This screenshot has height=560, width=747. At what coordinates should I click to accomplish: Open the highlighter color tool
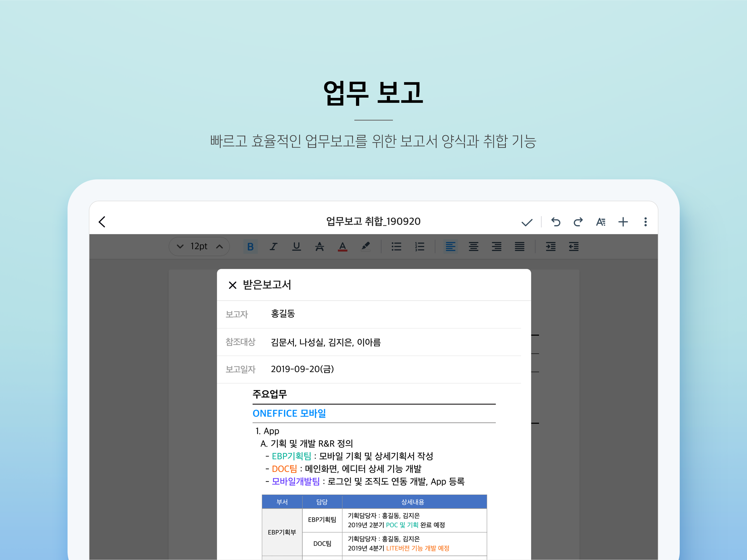[365, 247]
